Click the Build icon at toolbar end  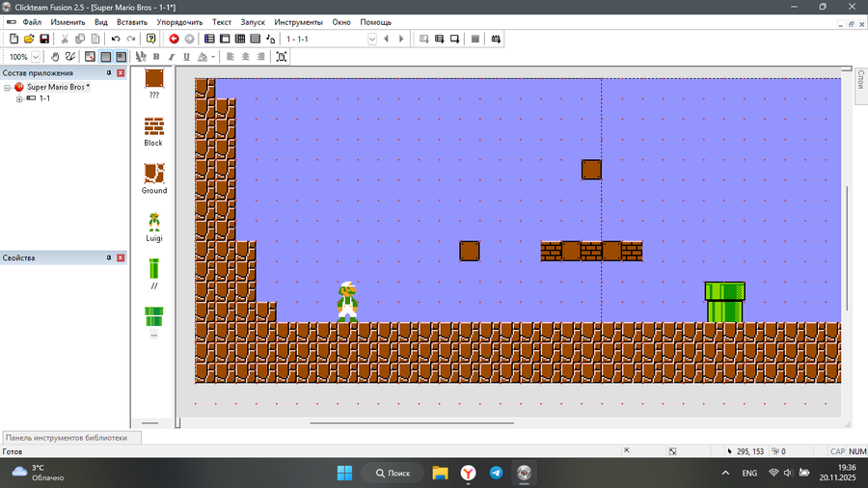[x=496, y=39]
